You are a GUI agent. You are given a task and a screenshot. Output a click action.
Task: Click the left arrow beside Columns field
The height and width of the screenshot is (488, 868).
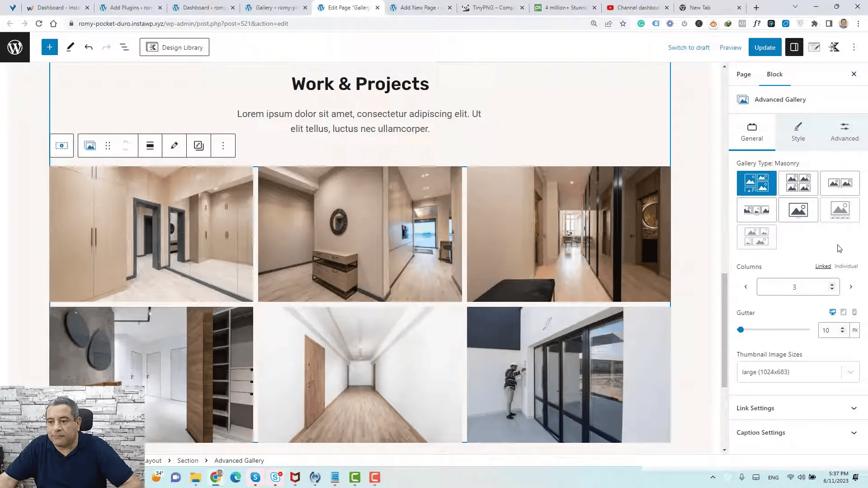[745, 287]
